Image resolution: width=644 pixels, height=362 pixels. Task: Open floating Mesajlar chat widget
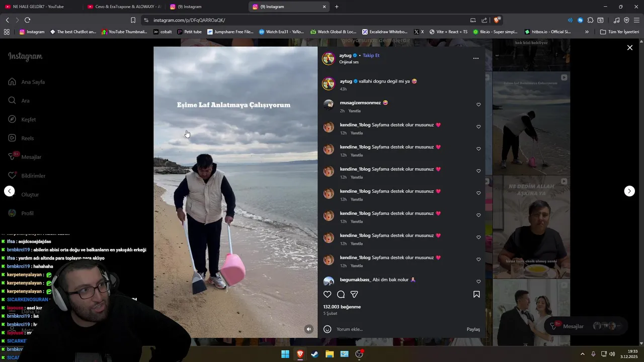tap(586, 326)
